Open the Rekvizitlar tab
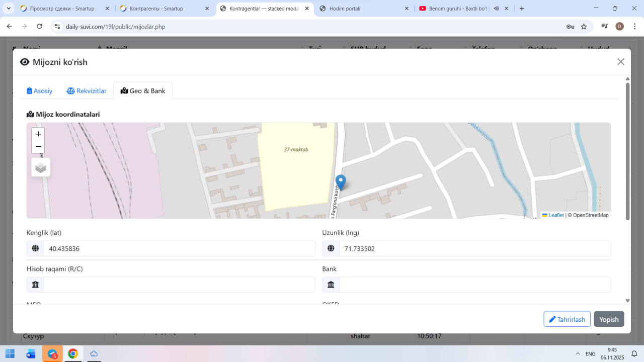The height and width of the screenshot is (362, 644). (87, 91)
